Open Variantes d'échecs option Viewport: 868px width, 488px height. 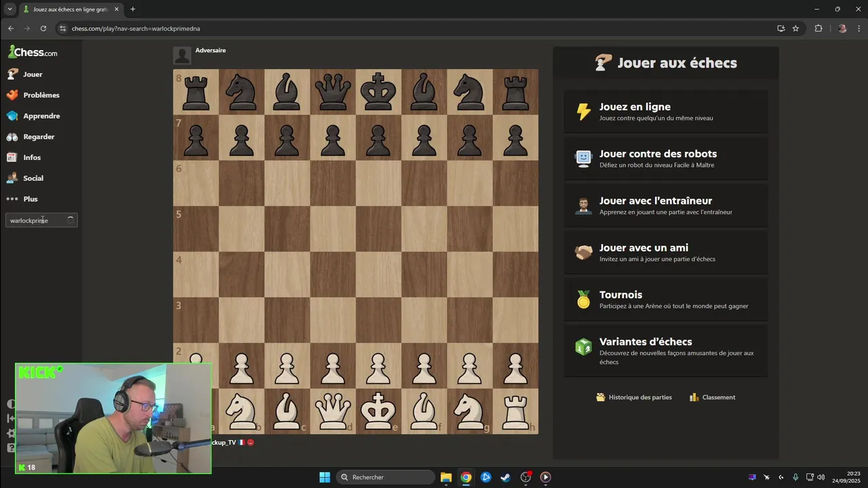click(x=666, y=350)
